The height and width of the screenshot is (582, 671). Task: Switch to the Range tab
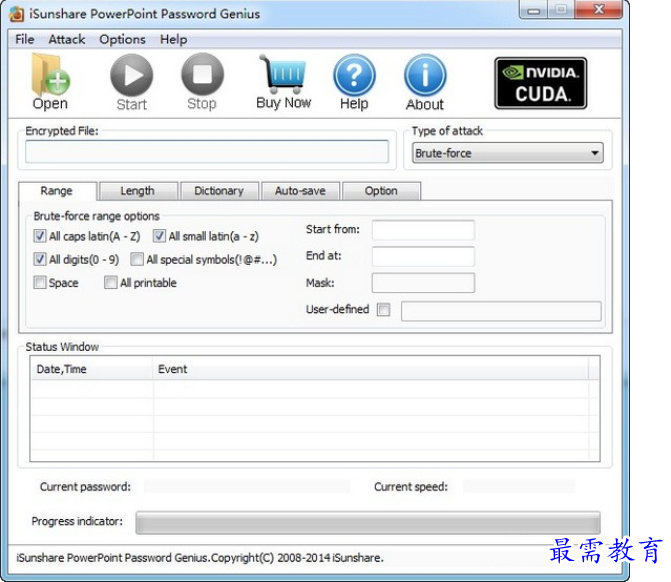pos(57,191)
